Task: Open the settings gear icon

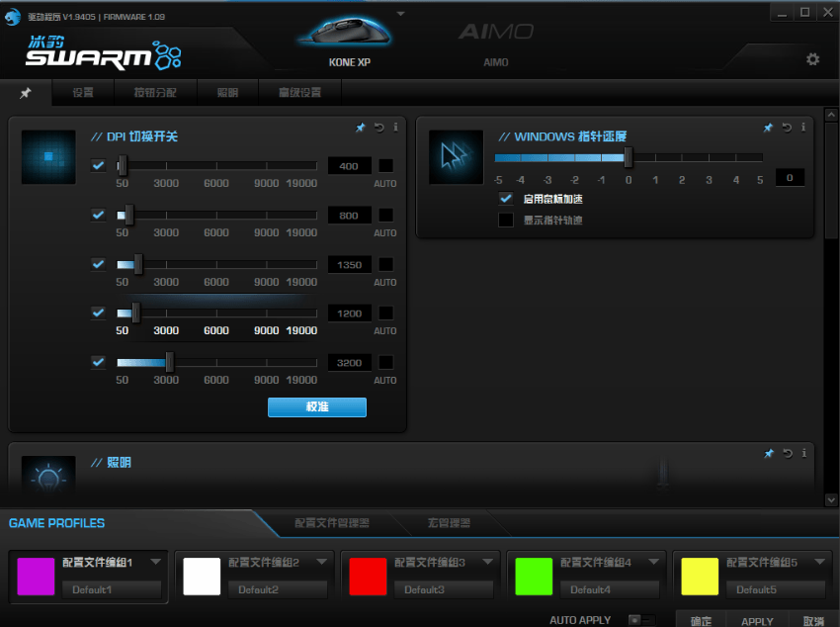Action: coord(812,59)
